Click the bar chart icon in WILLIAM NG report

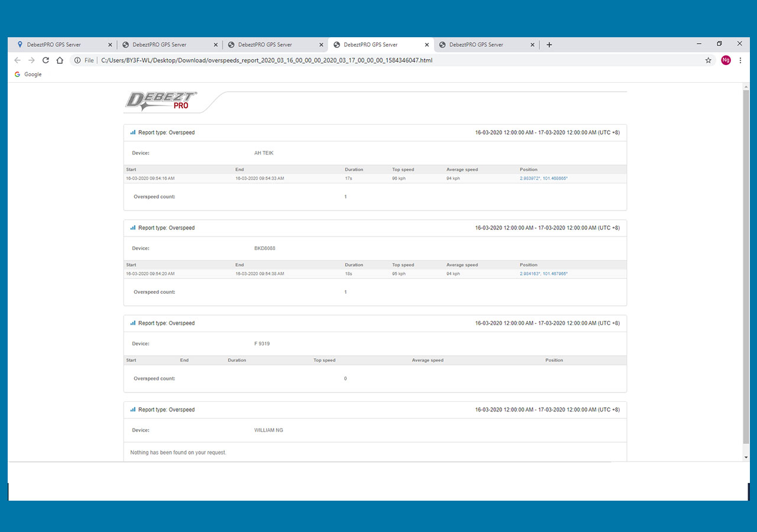pyautogui.click(x=133, y=410)
